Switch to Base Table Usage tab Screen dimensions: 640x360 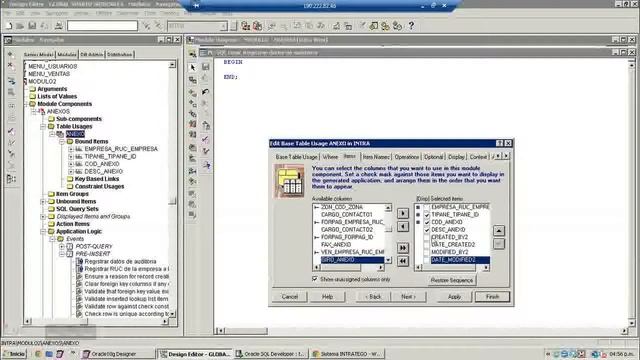click(x=296, y=157)
